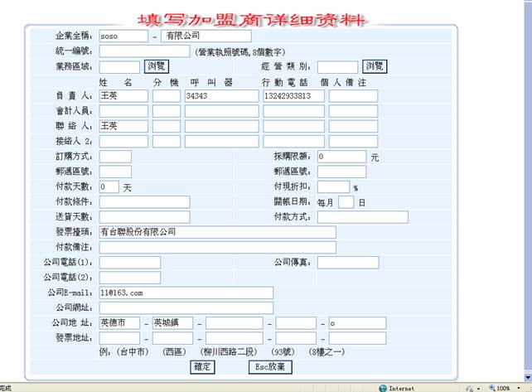Screen dimensions: 532x392
Task: Click the 公司網址 input field
Action: click(x=186, y=308)
